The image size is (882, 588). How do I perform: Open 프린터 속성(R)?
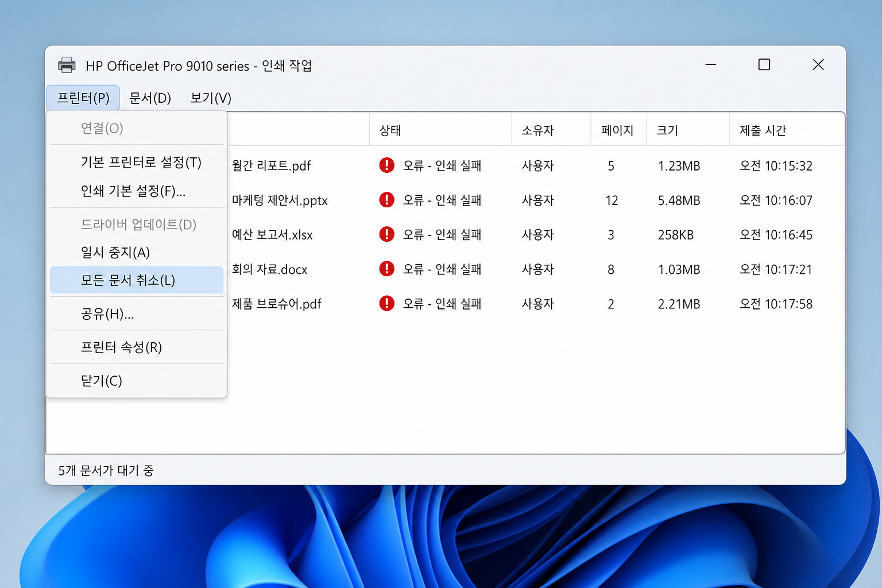click(x=137, y=347)
